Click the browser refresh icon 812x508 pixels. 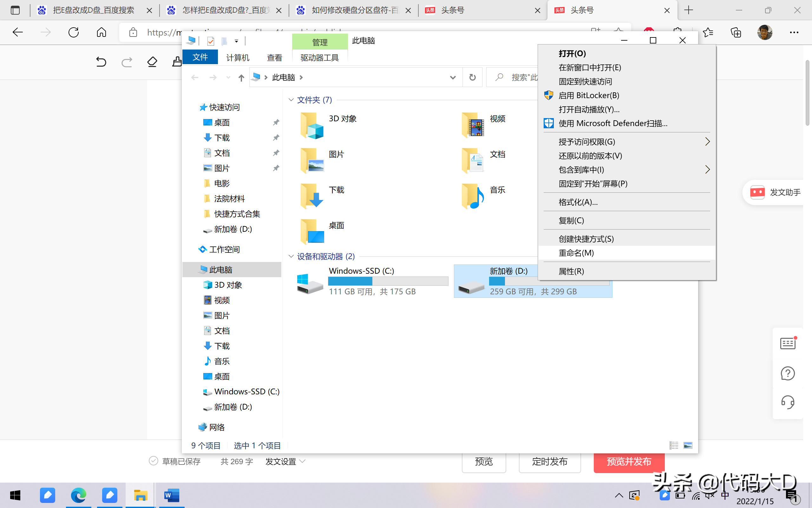tap(74, 32)
